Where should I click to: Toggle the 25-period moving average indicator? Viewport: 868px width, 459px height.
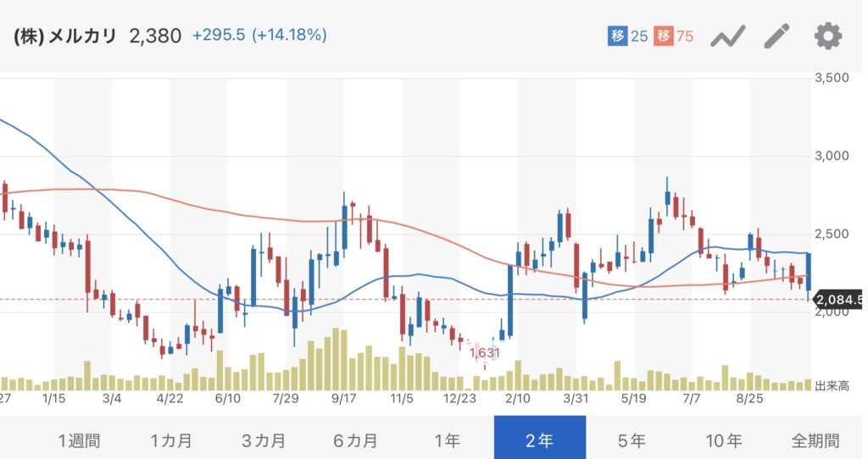point(628,36)
